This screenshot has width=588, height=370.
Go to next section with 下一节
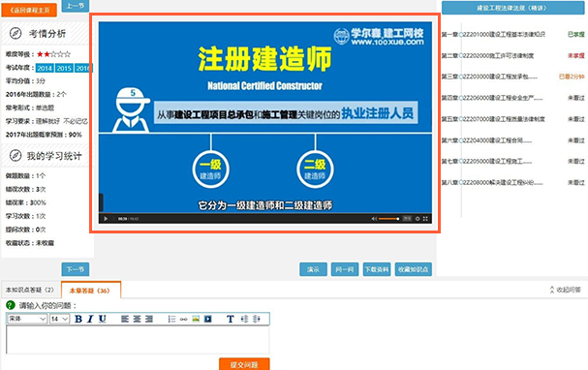pyautogui.click(x=76, y=269)
